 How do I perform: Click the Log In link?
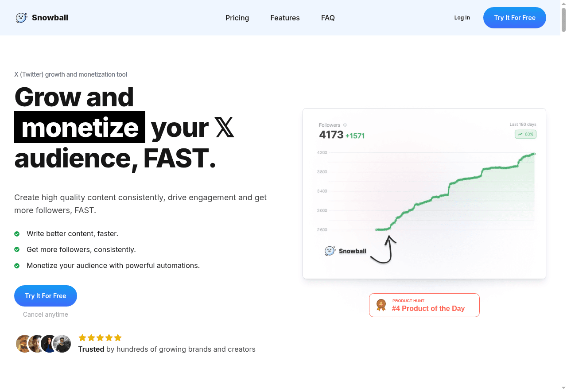click(462, 18)
